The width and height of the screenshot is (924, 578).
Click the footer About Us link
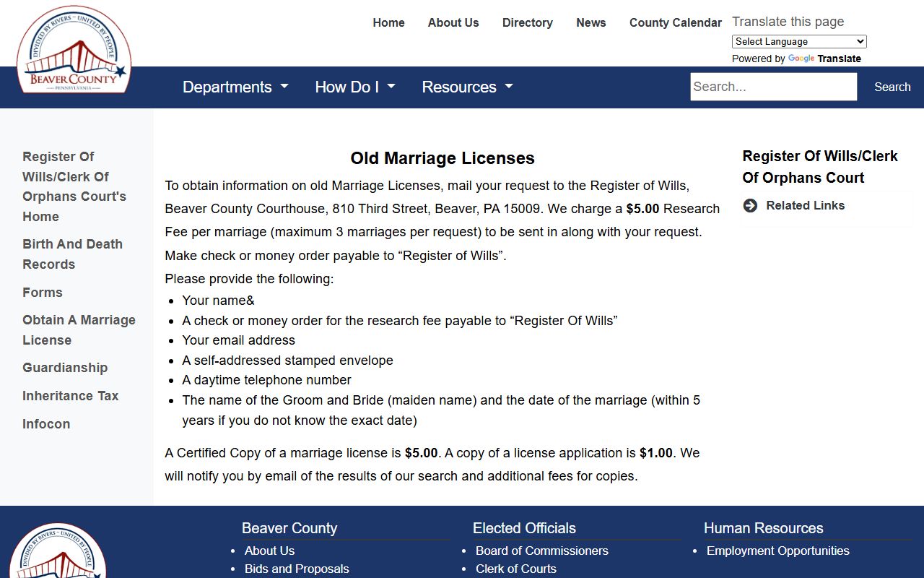pos(269,551)
